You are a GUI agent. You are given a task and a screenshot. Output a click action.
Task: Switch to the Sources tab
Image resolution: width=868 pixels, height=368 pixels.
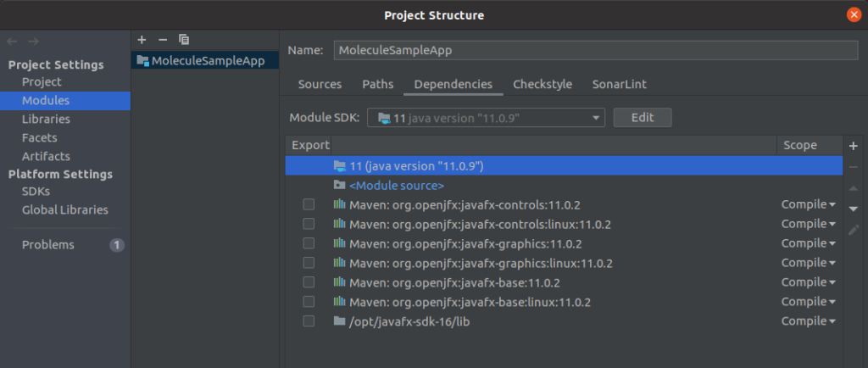click(320, 85)
